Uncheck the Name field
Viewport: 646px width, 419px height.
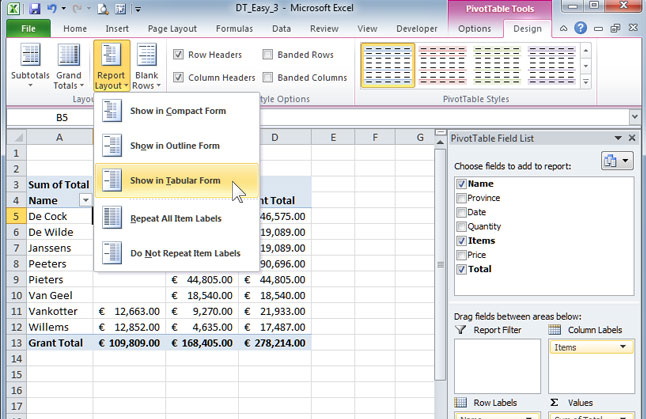coord(461,184)
